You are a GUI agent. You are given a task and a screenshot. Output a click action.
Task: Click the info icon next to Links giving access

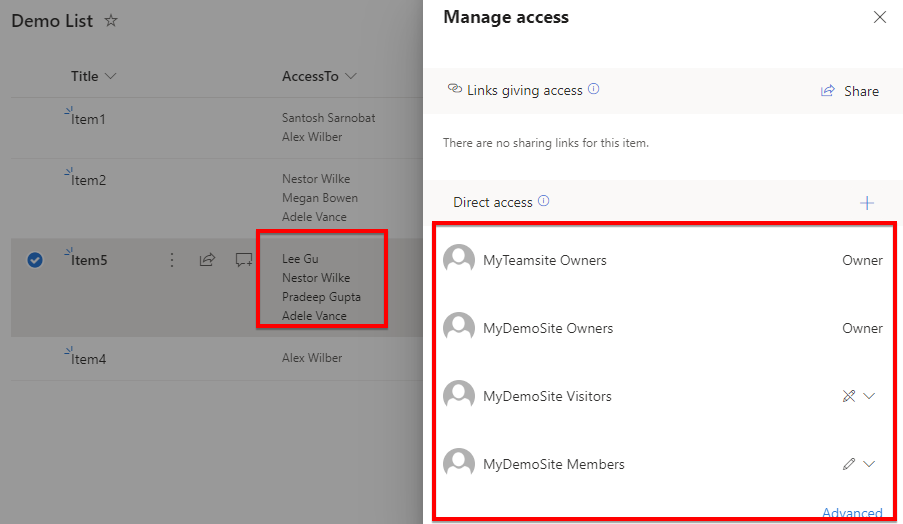point(594,89)
